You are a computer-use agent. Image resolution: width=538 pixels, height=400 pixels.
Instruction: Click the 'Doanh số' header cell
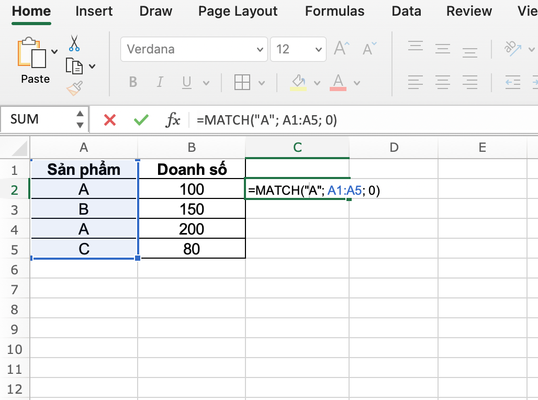pos(192,169)
